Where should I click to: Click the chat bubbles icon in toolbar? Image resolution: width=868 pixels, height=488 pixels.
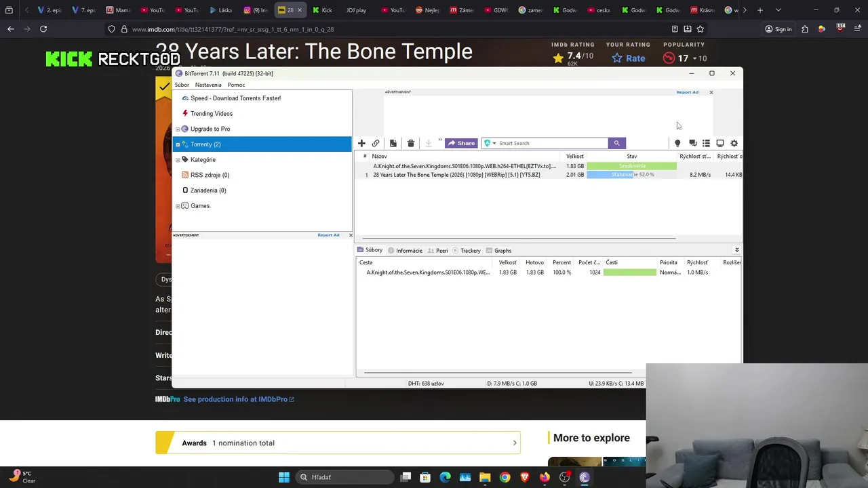click(692, 143)
